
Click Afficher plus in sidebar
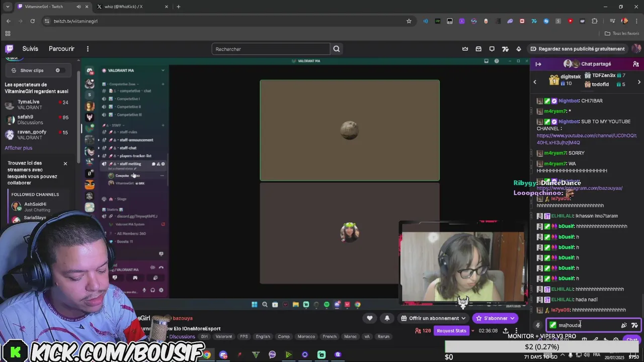point(19,148)
